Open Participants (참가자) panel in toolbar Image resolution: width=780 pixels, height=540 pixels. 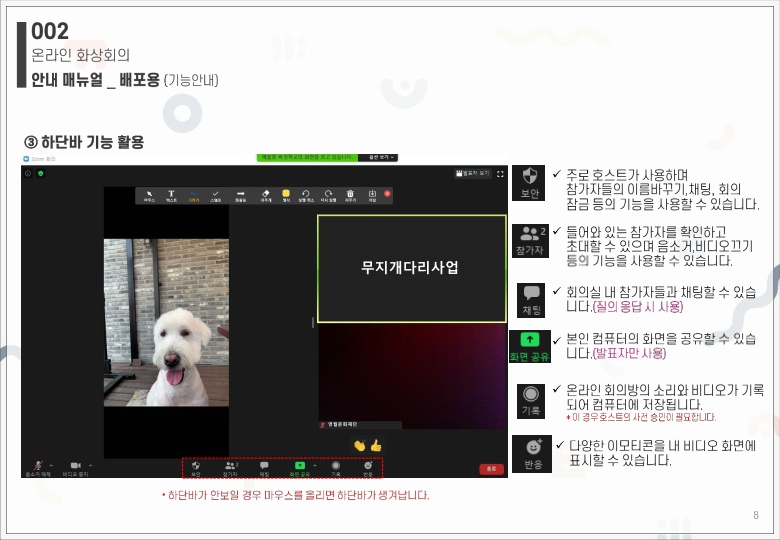231,466
